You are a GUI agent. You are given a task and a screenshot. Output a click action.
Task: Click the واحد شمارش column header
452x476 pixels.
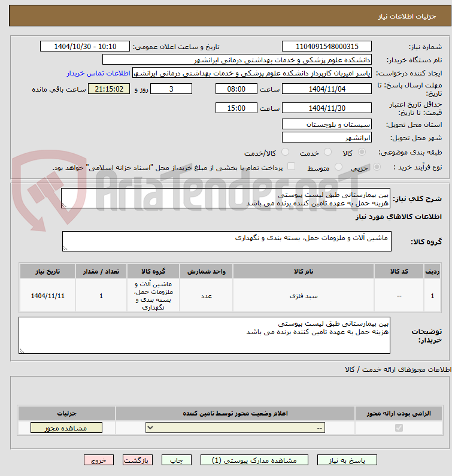(206, 271)
